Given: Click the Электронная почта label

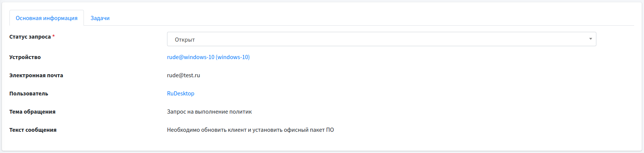Looking at the screenshot, I should point(36,75).
